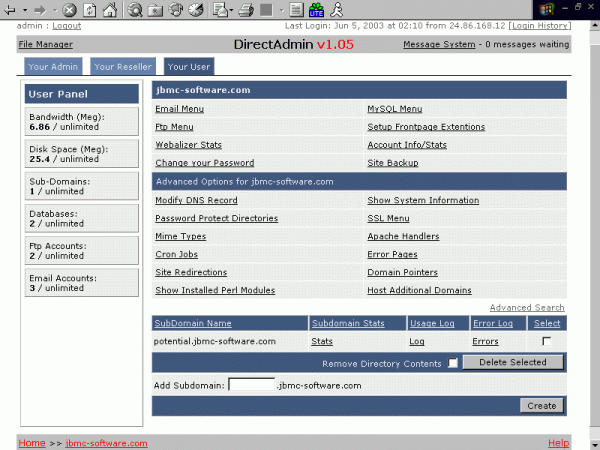The image size is (600, 450).
Task: Click the Create subdomain button
Action: (x=541, y=406)
